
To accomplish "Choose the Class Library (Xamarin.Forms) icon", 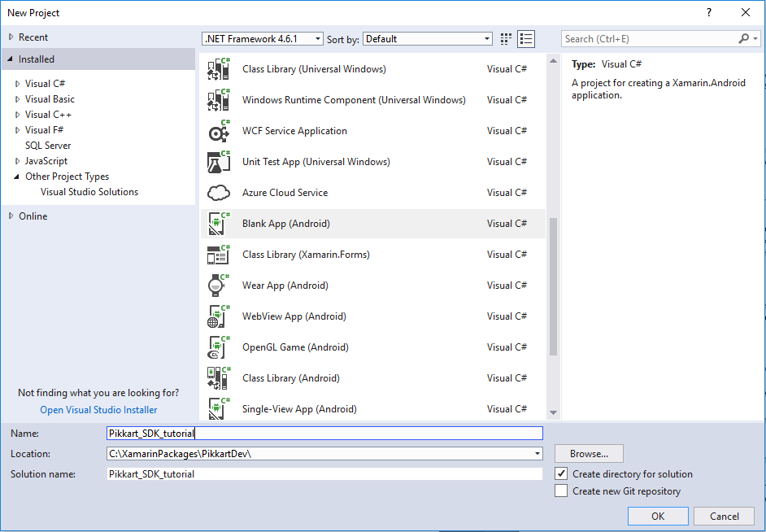I will tap(219, 255).
